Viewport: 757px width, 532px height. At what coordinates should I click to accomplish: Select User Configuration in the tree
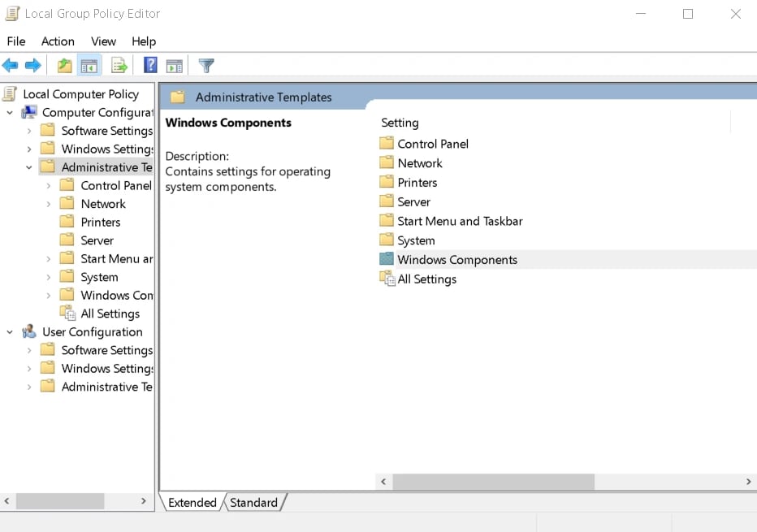(x=93, y=332)
